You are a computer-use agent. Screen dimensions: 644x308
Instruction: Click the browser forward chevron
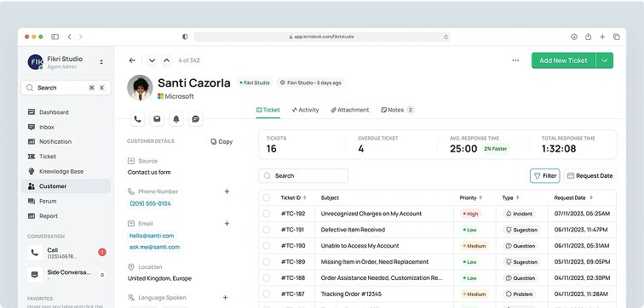click(80, 37)
